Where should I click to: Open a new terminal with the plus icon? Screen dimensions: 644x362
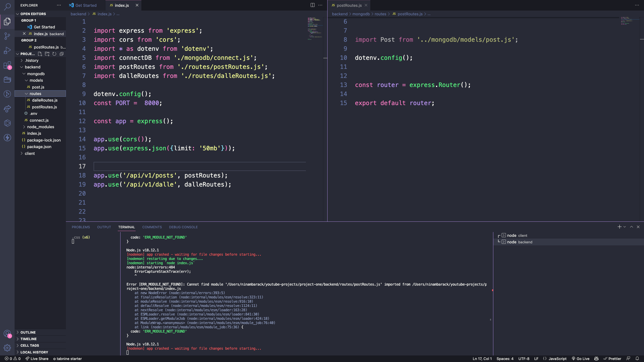point(619,227)
